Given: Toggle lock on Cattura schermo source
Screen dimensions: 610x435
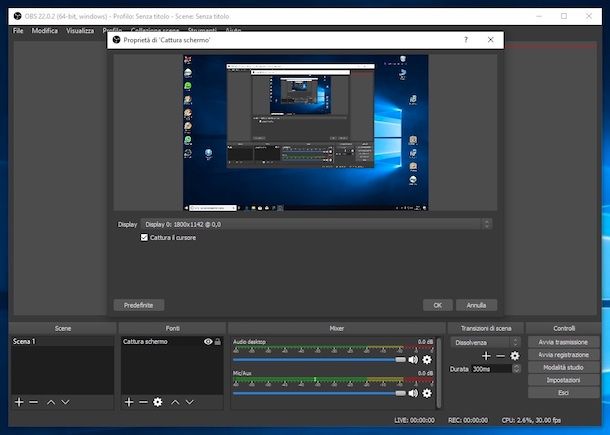Looking at the screenshot, I should [x=217, y=342].
